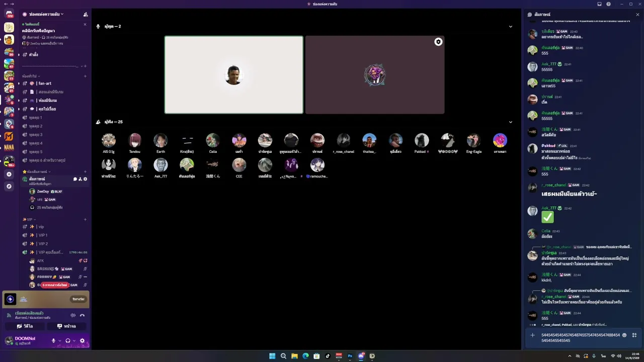
Task: Open the vip text channel
Action: [54, 227]
